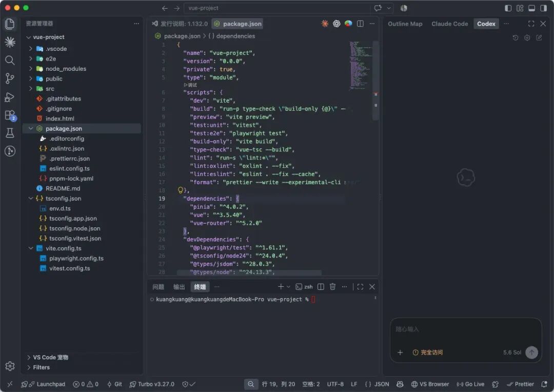Switch to the Outline Map tab

[x=405, y=24]
